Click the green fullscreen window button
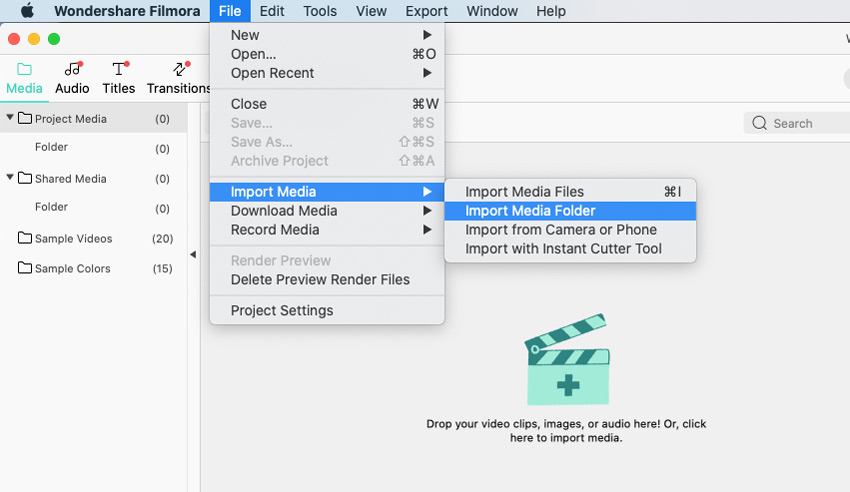This screenshot has width=850, height=492. coord(54,39)
